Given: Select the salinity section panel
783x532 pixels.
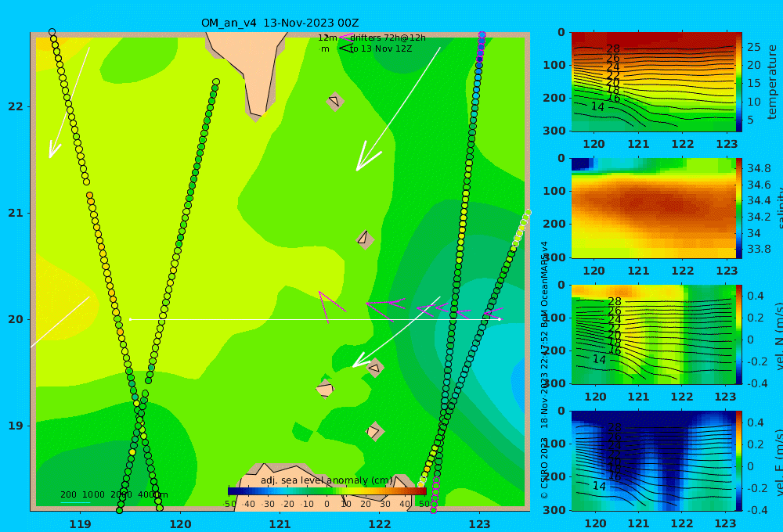Looking at the screenshot, I should pyautogui.click(x=653, y=208).
